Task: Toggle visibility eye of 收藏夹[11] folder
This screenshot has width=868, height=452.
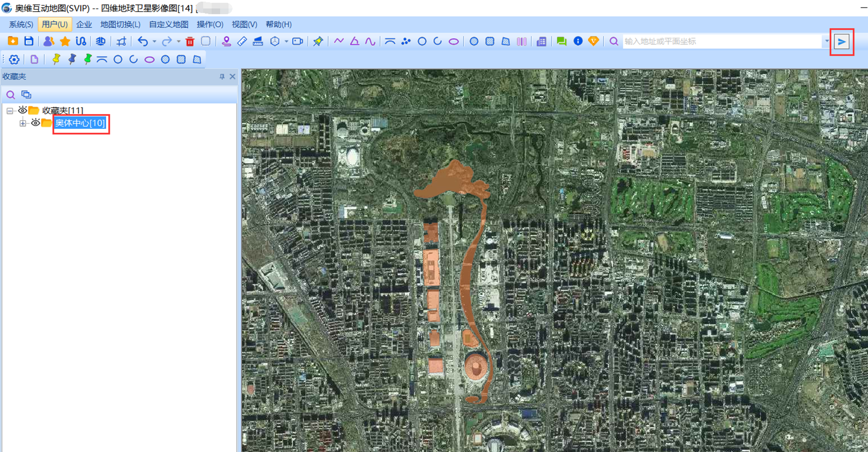Action: (x=22, y=110)
